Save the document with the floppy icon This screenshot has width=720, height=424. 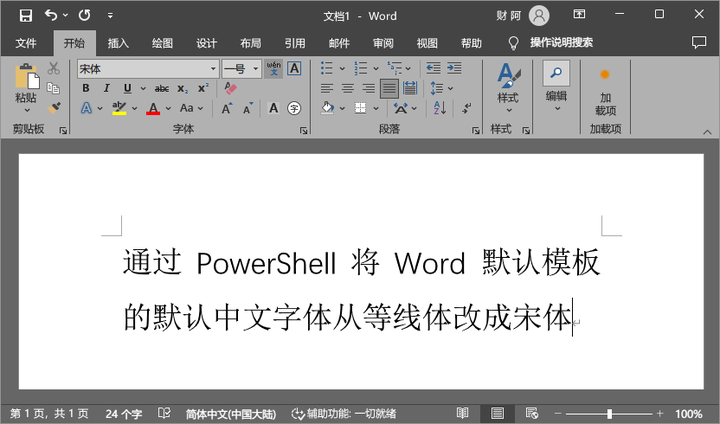coord(26,16)
